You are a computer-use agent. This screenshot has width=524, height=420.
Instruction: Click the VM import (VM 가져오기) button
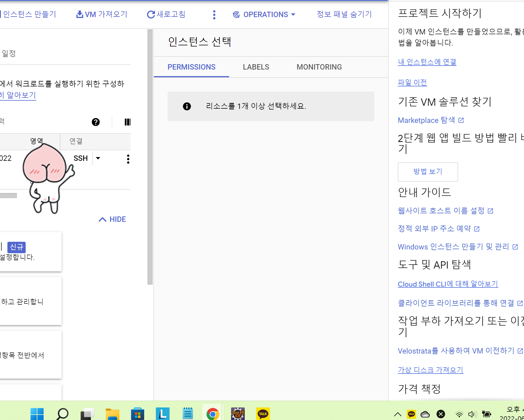101,14
